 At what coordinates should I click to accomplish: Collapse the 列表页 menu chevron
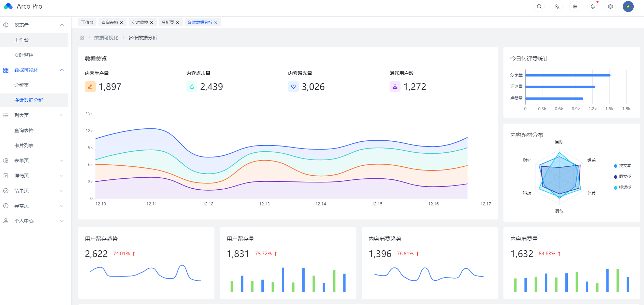coord(62,115)
